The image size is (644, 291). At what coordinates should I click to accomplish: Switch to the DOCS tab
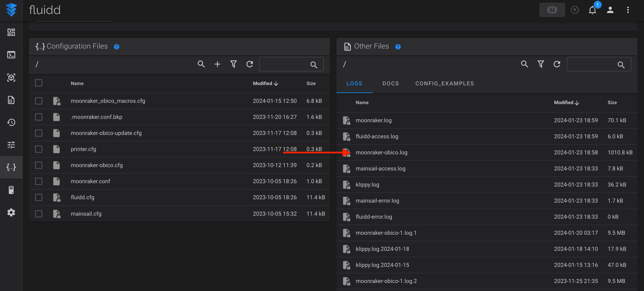(390, 83)
